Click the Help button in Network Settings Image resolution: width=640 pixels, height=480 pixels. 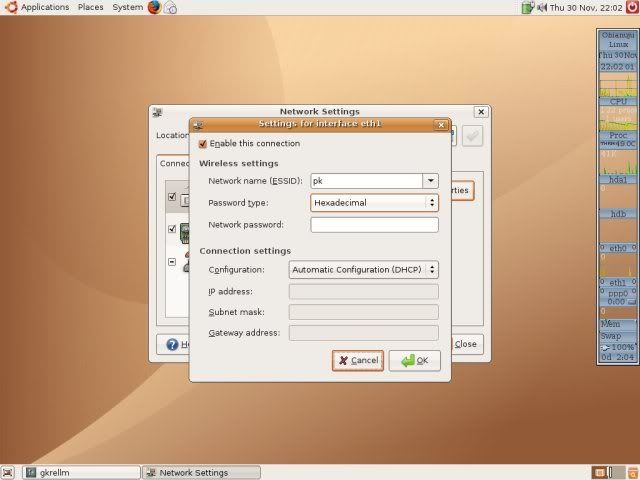(x=173, y=344)
